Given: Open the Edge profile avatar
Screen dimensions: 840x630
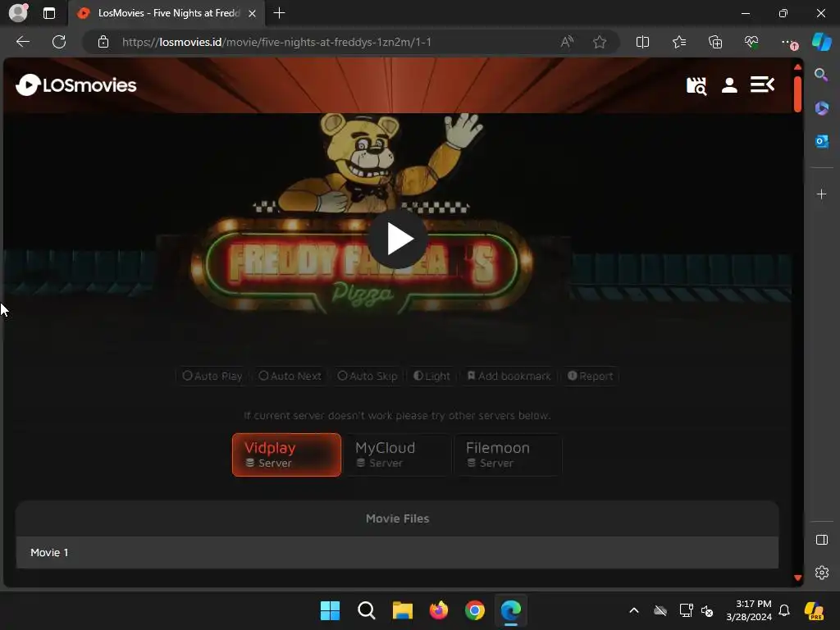Looking at the screenshot, I should [19, 13].
